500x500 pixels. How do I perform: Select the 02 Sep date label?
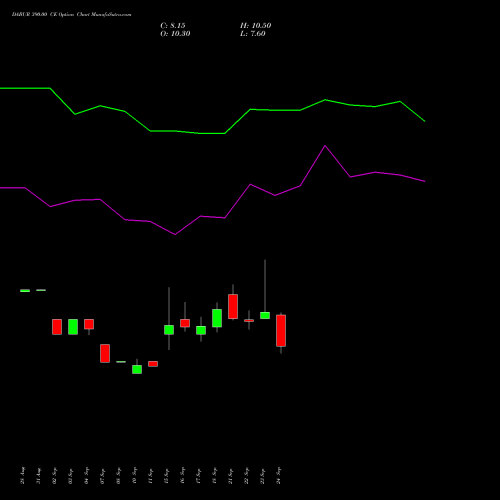tap(54, 476)
